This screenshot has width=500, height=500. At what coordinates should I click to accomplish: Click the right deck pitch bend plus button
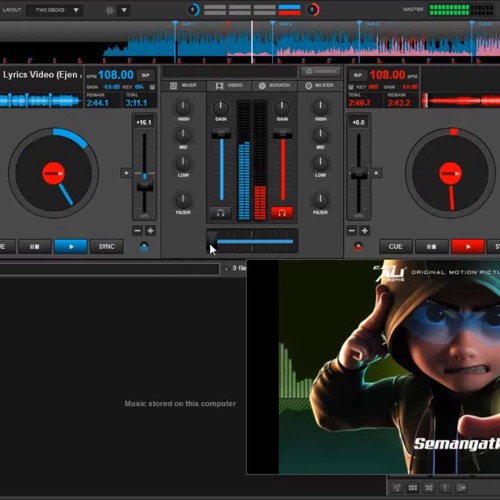tap(365, 231)
